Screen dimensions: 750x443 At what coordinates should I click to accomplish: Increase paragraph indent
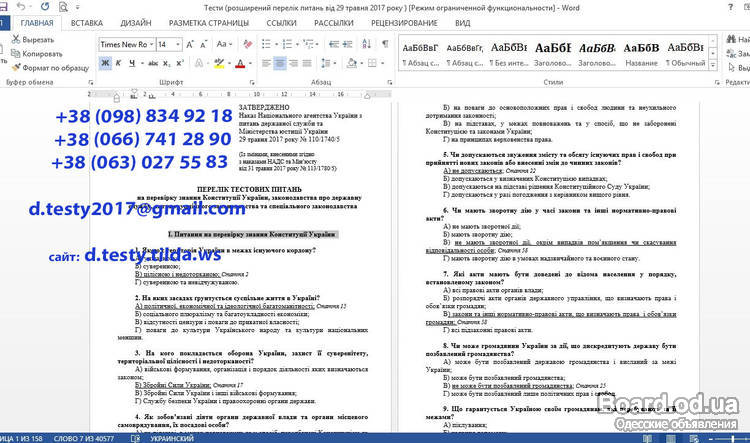pos(348,44)
